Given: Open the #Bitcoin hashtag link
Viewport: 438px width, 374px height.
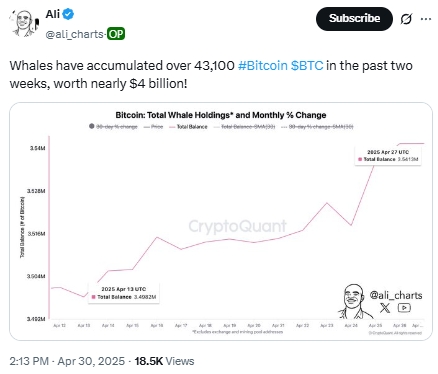Looking at the screenshot, I should tap(263, 65).
